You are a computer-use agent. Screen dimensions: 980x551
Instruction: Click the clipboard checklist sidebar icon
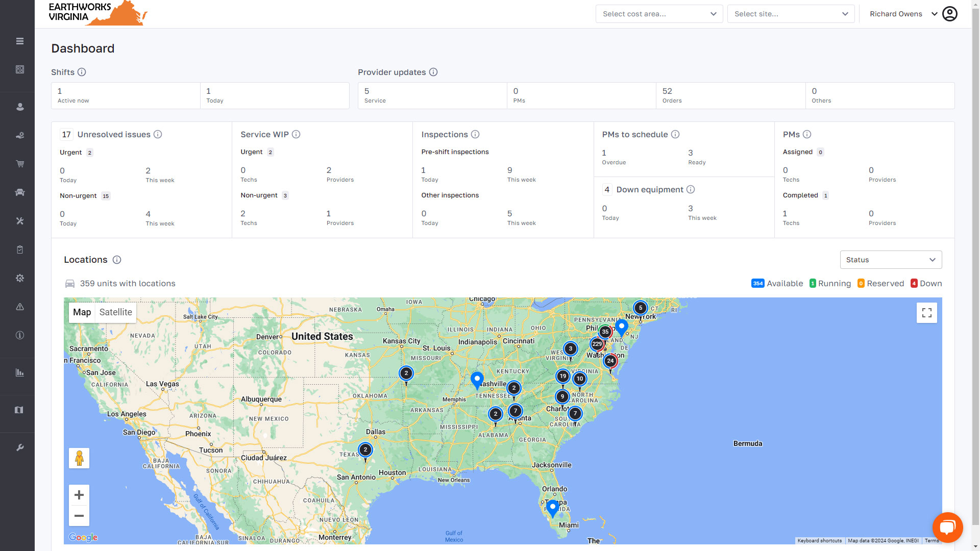coord(20,249)
